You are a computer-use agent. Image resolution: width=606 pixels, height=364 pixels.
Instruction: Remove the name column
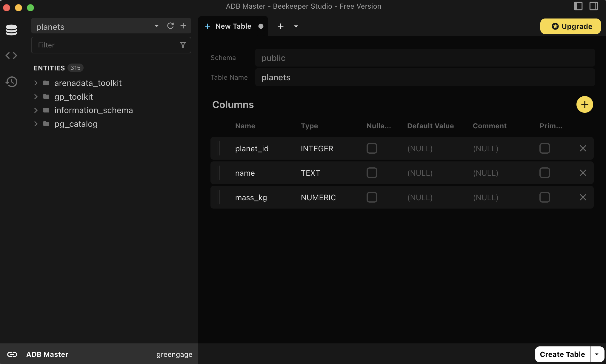click(583, 173)
